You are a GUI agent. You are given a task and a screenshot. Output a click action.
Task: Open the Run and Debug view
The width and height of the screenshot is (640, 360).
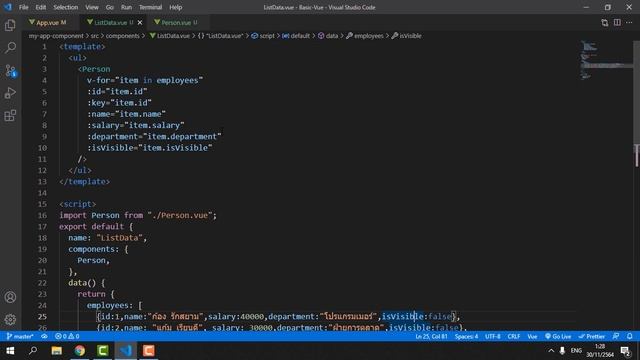(10, 93)
